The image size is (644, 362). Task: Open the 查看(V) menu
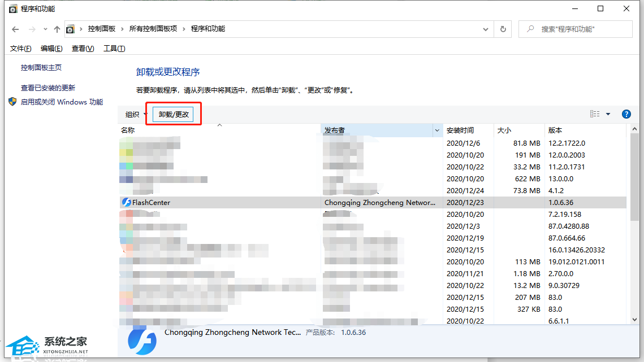(x=83, y=49)
